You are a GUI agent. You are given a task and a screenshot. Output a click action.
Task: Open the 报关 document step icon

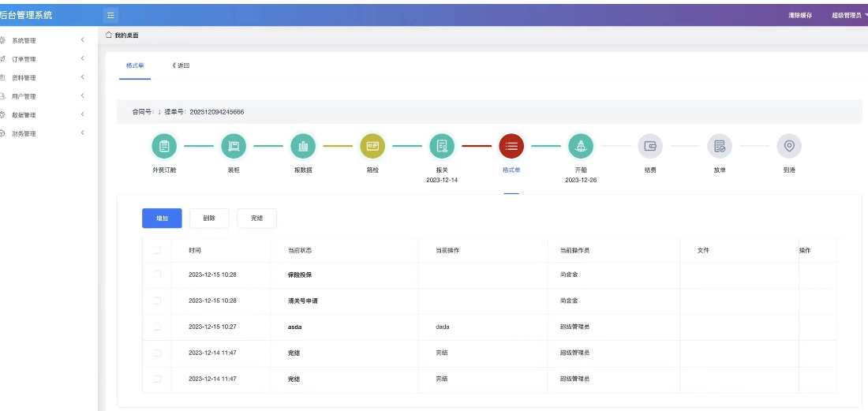tap(442, 146)
